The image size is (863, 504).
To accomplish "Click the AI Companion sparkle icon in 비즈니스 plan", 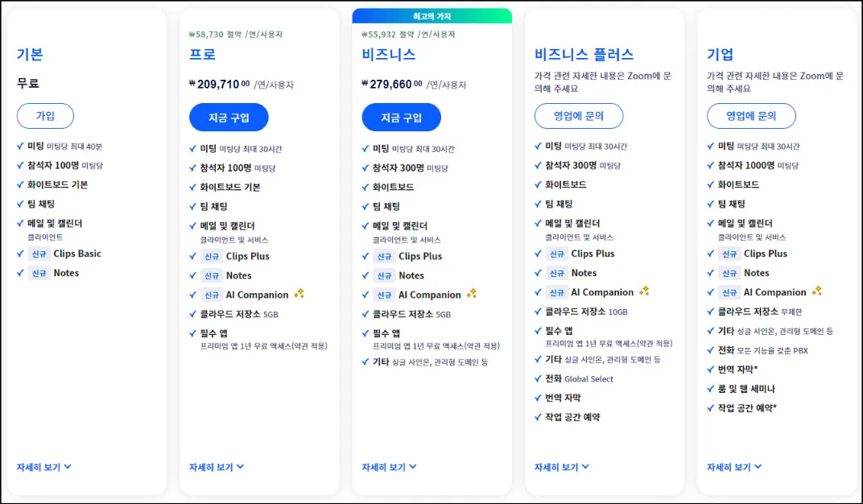I will point(473,293).
